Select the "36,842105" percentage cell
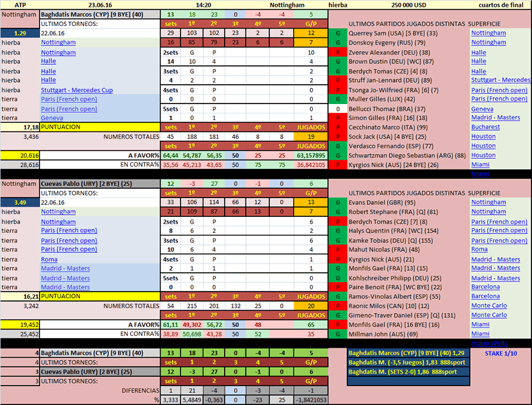This screenshot has height=405, width=532. [311, 165]
